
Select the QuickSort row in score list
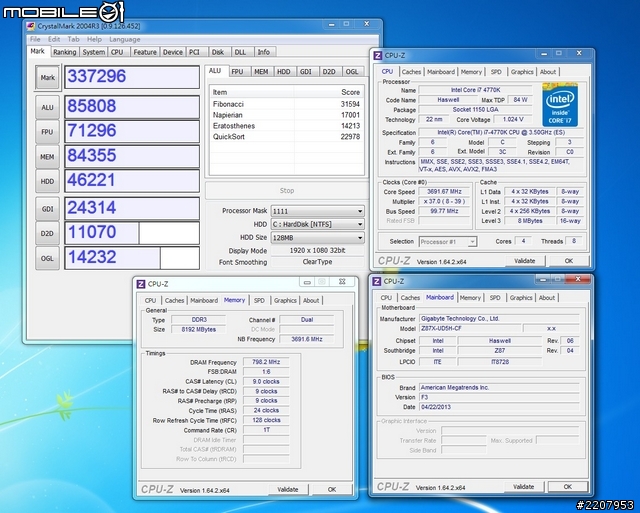[287, 137]
